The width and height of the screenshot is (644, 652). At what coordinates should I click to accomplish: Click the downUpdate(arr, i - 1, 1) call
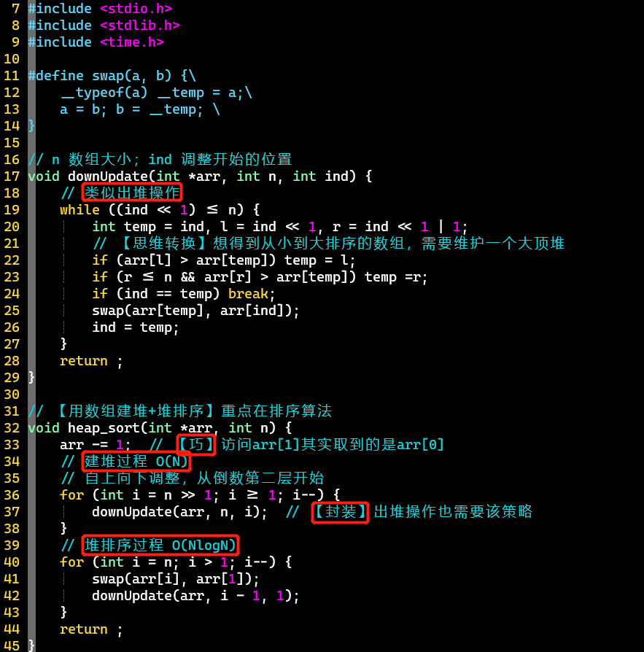click(x=195, y=596)
